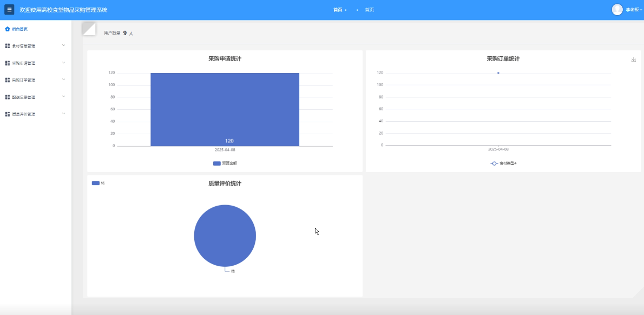Click the data point in 采购订单统计 chart

498,73
